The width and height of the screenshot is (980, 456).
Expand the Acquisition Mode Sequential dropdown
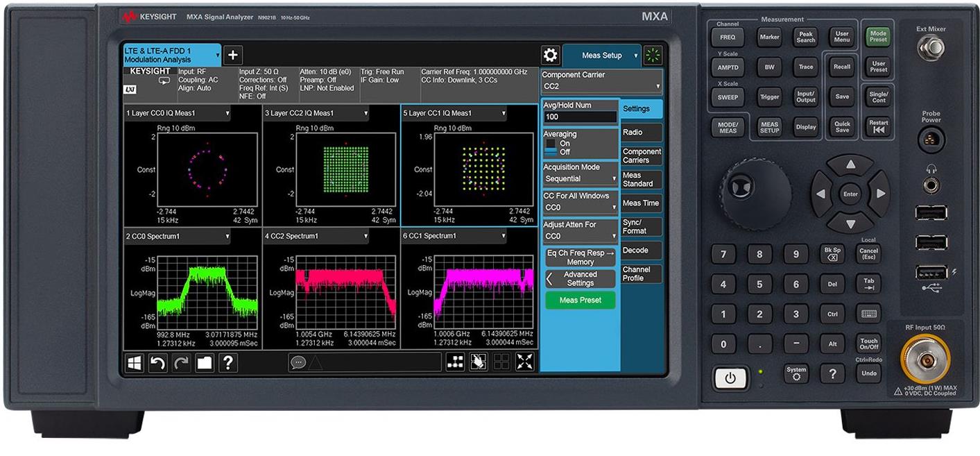[580, 178]
